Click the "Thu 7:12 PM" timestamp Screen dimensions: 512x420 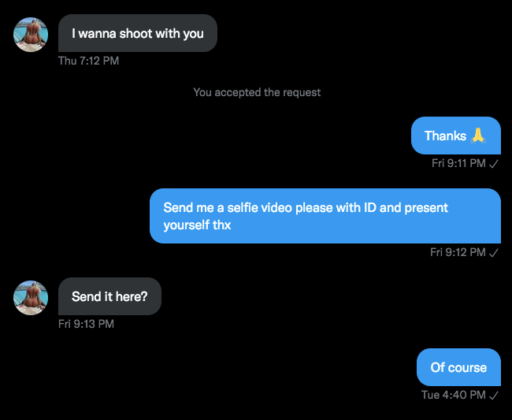point(88,61)
